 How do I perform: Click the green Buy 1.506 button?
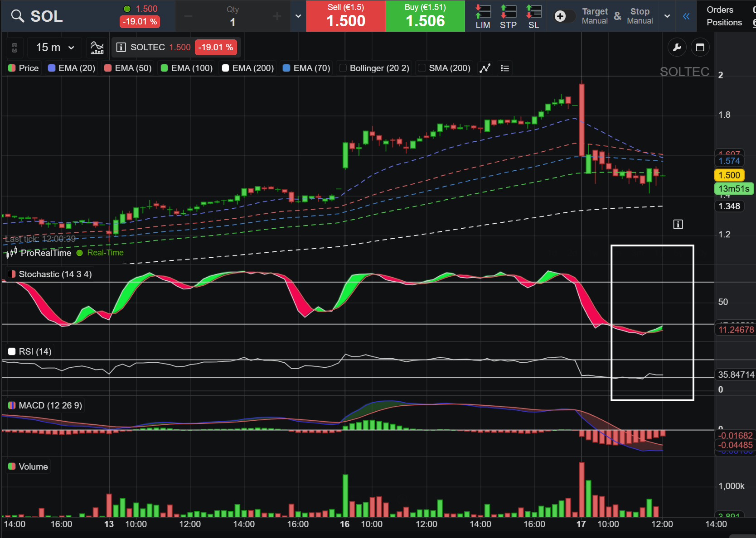pyautogui.click(x=425, y=16)
